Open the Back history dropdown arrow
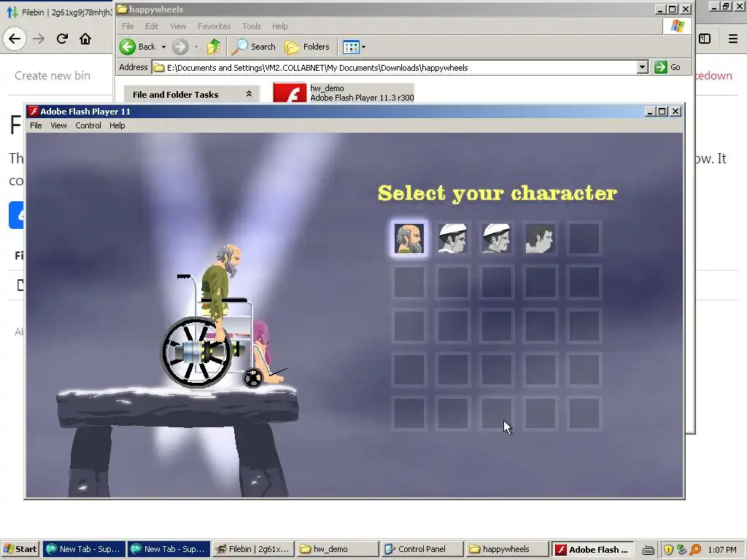The width and height of the screenshot is (747, 560). coord(164,47)
